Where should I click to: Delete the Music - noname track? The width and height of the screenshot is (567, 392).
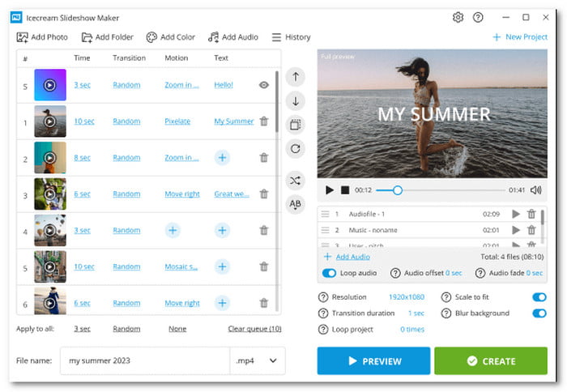(x=531, y=230)
